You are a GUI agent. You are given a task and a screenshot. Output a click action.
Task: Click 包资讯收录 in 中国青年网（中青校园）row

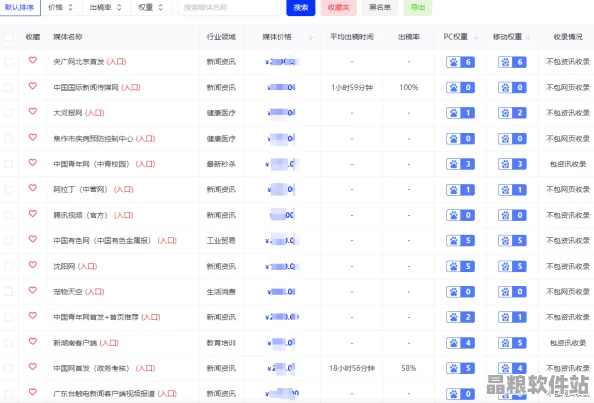click(568, 164)
